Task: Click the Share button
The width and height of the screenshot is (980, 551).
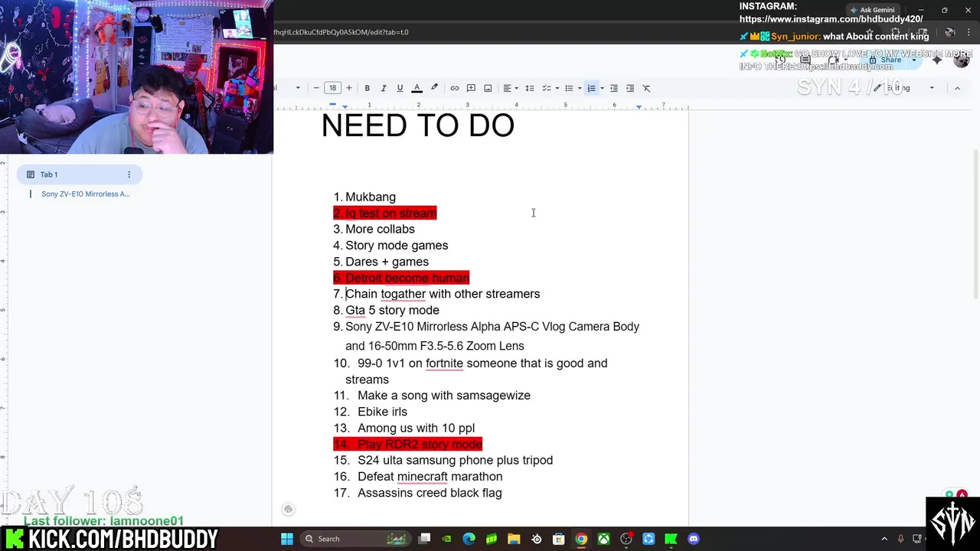Action: click(x=886, y=60)
